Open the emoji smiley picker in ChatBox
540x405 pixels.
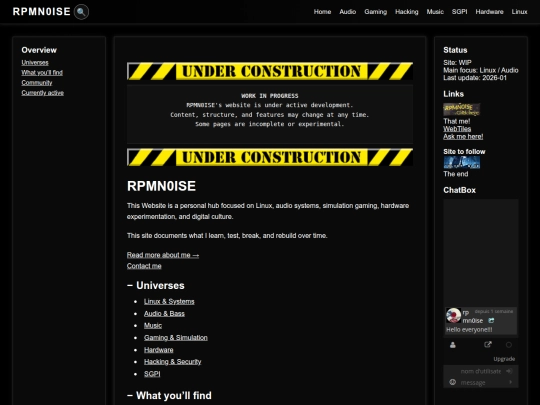coord(453,382)
